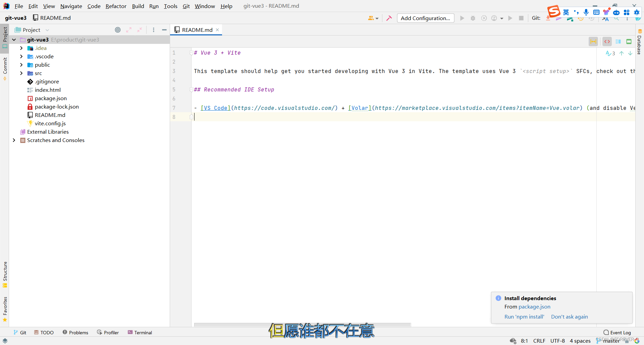Expand the src folder
This screenshot has width=644, height=345.
pos(21,73)
